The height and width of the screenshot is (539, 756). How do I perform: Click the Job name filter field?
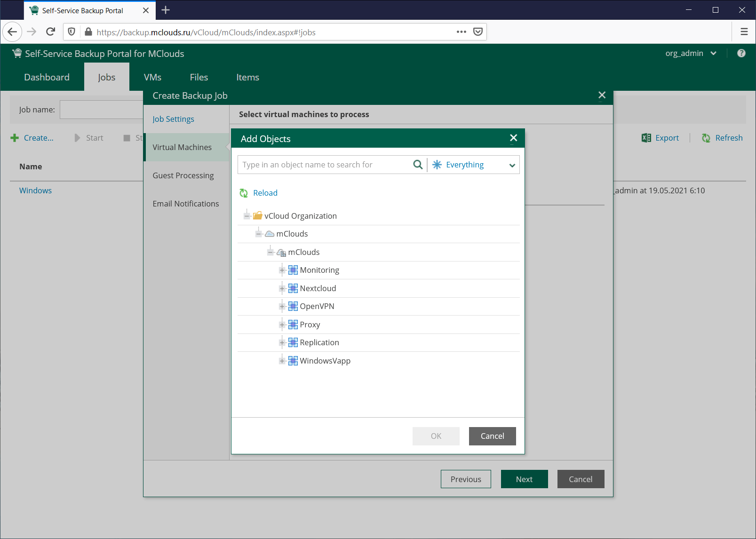click(x=101, y=110)
